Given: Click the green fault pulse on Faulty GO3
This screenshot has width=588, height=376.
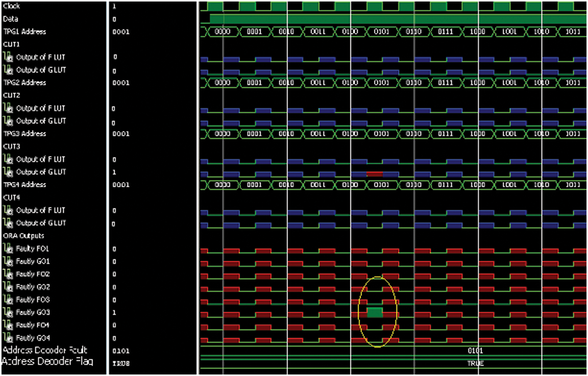Looking at the screenshot, I should (x=375, y=313).
